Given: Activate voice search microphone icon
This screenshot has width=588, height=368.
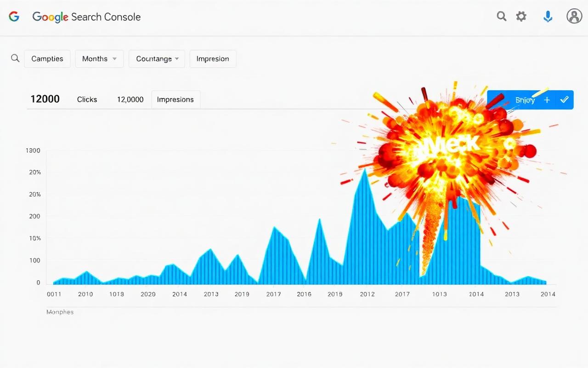Looking at the screenshot, I should tap(548, 16).
